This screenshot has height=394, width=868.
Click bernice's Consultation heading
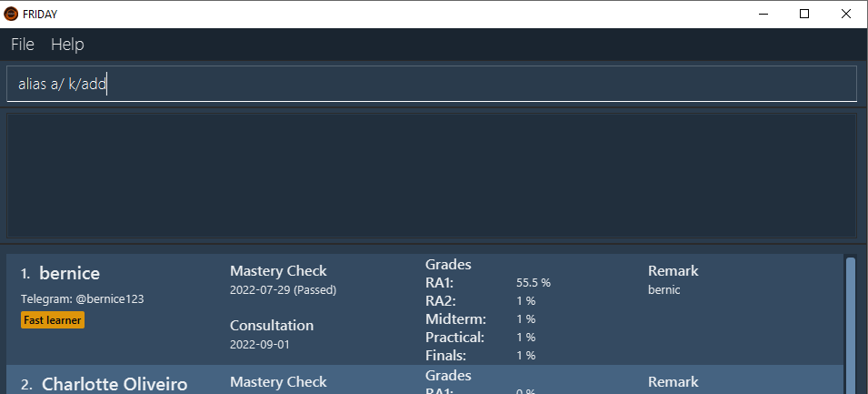coord(272,325)
